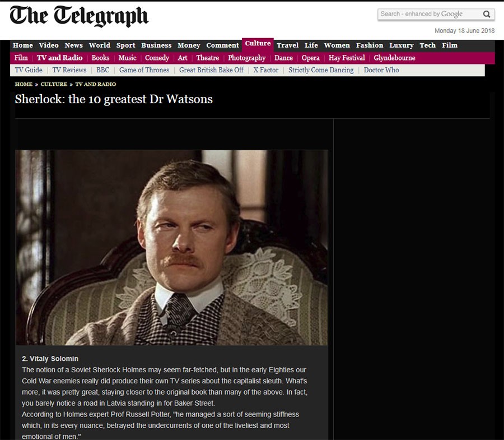Focus the Google-enhanced search field
Image resolution: width=504 pixels, height=440 pixels.
pyautogui.click(x=430, y=14)
